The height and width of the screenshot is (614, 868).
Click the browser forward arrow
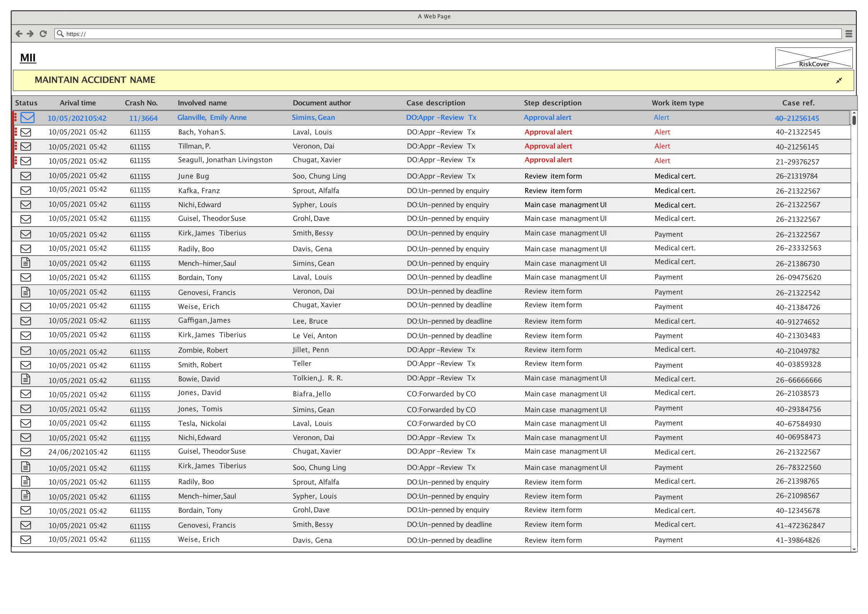coord(30,34)
